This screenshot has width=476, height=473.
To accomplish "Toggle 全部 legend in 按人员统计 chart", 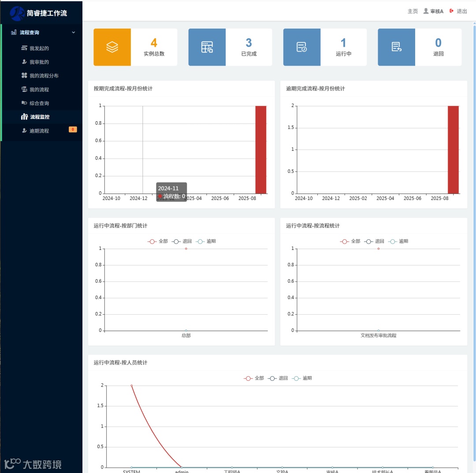I will tap(253, 378).
